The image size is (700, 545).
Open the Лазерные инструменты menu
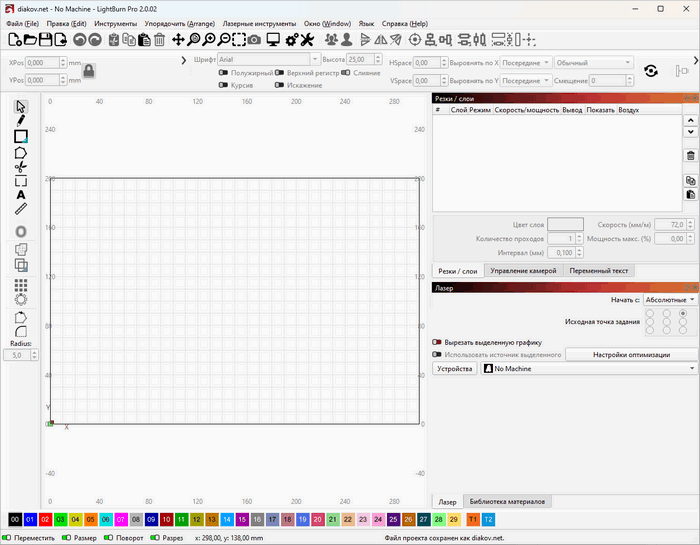[x=258, y=22]
